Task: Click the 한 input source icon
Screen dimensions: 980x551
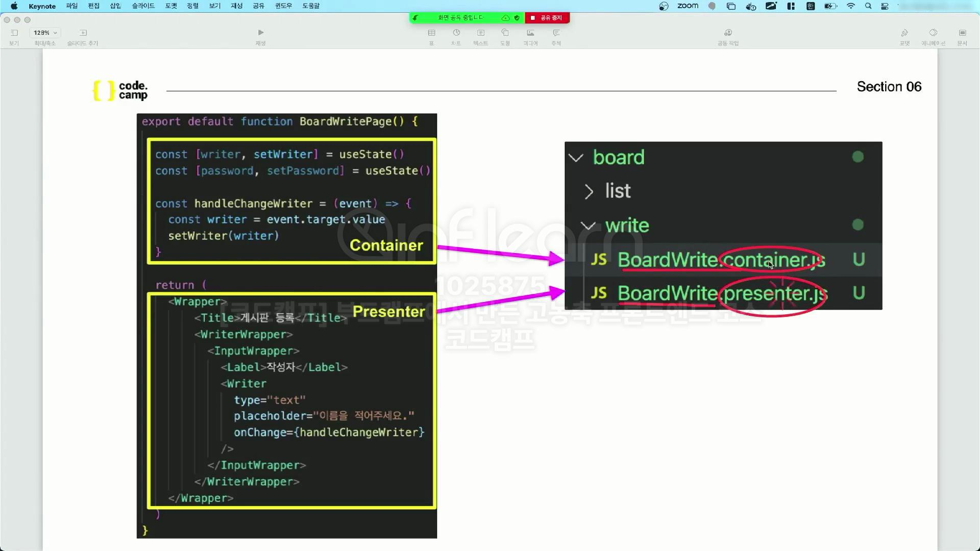Action: click(x=810, y=6)
